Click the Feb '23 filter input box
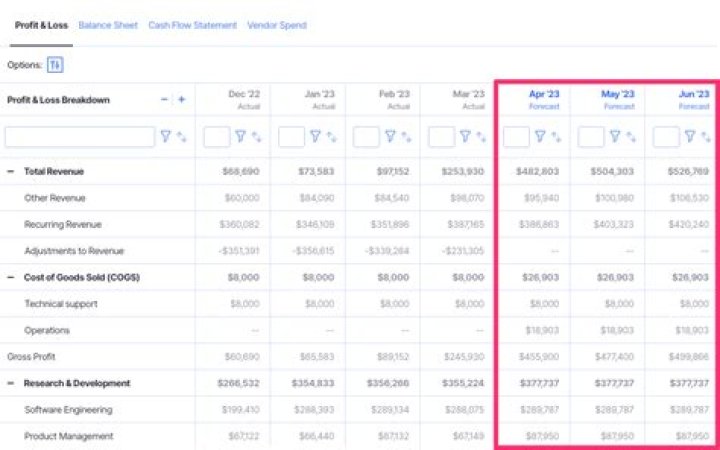This screenshot has height=450, width=720. 366,137
